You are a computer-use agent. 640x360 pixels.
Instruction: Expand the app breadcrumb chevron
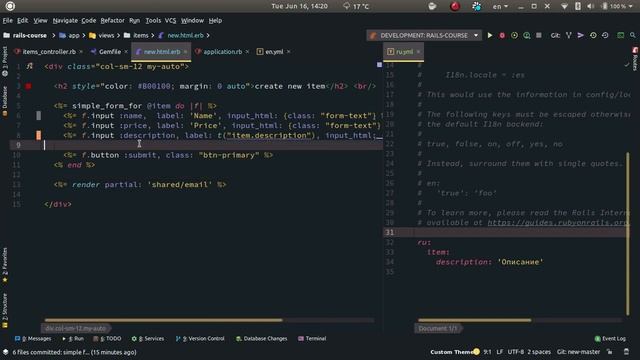click(x=84, y=36)
